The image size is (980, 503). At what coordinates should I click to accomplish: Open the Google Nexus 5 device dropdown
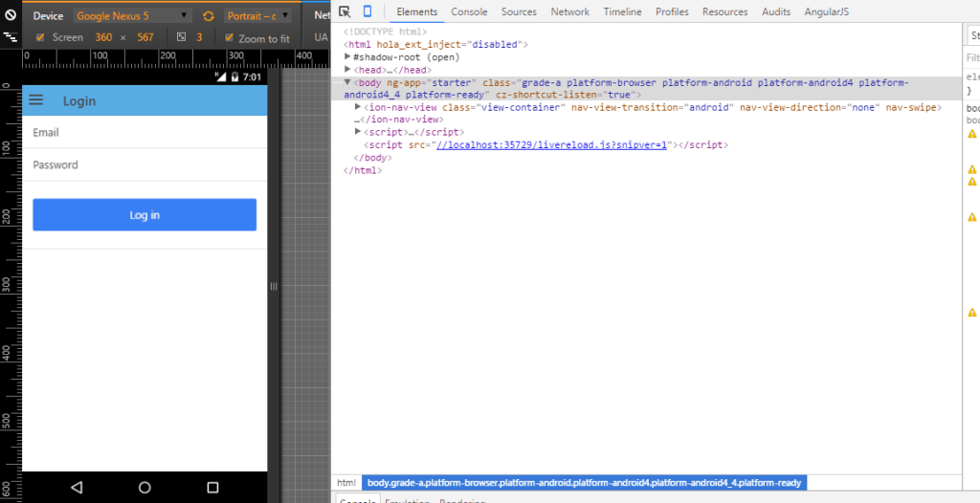tap(132, 16)
